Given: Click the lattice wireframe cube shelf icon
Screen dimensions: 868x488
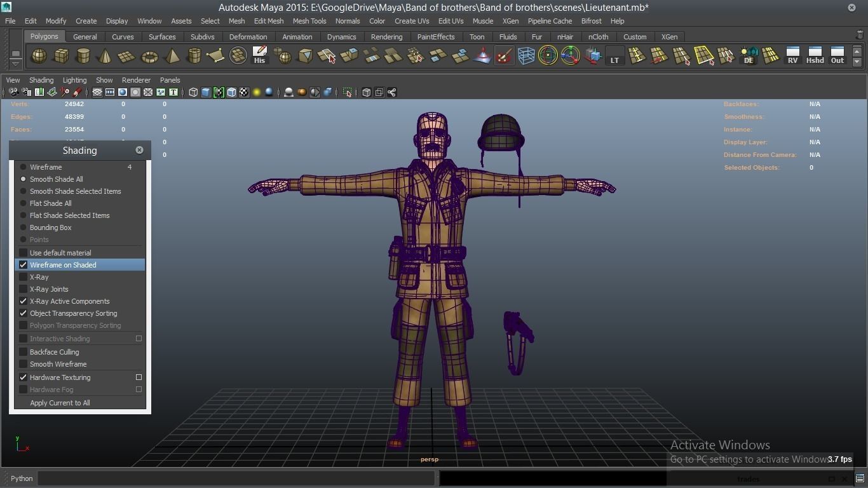Looking at the screenshot, I should coord(526,56).
